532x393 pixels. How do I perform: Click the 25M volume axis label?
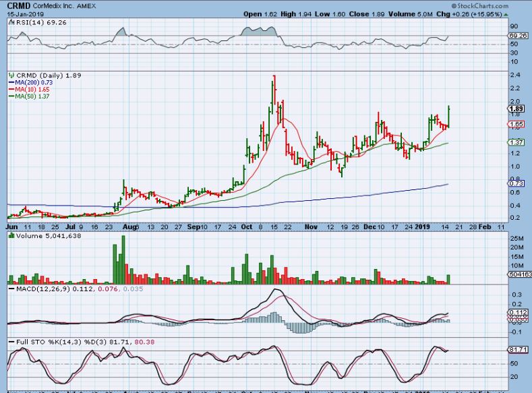(x=516, y=239)
